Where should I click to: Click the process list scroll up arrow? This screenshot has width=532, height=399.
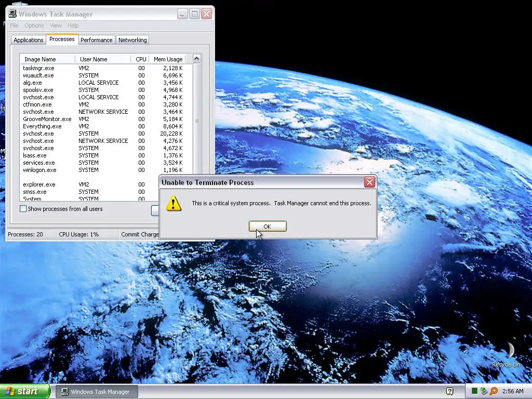pos(197,59)
